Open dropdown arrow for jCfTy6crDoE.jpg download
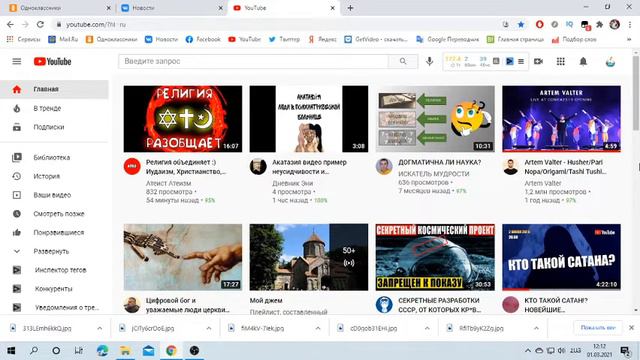Image resolution: width=640 pixels, height=360 pixels. click(209, 328)
